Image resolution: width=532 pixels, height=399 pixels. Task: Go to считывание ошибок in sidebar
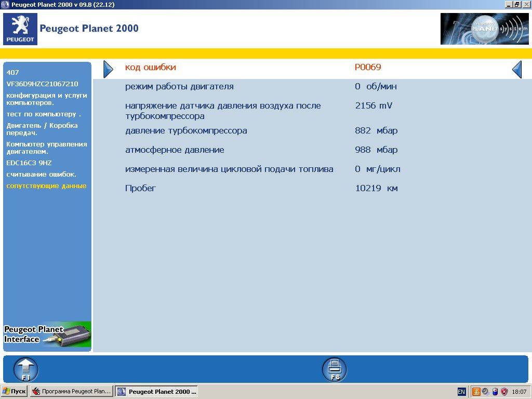[42, 175]
